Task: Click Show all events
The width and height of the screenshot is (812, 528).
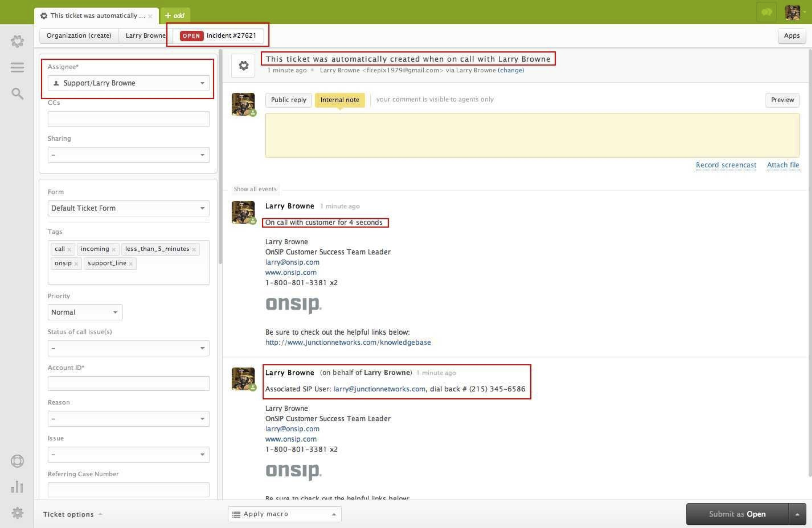Action: pyautogui.click(x=255, y=189)
